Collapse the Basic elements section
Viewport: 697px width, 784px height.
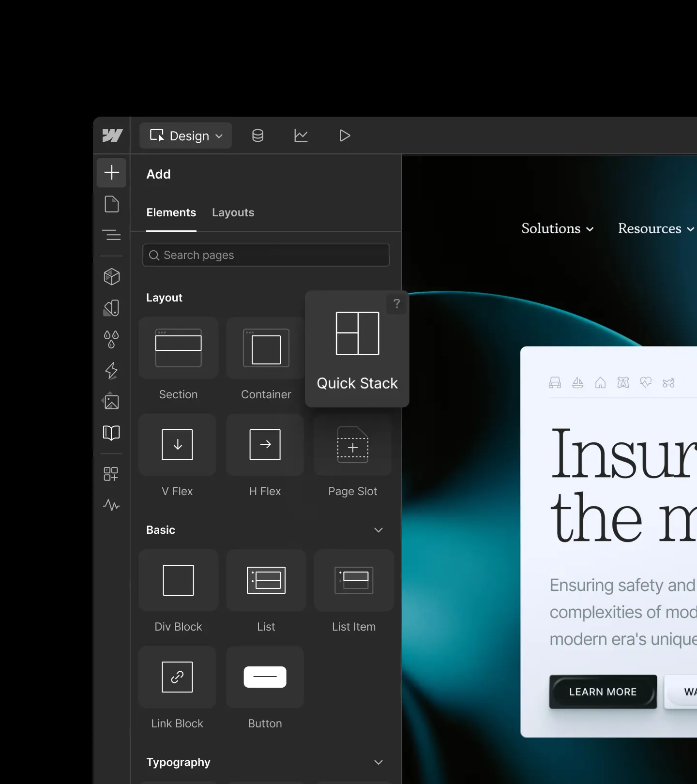tap(379, 530)
